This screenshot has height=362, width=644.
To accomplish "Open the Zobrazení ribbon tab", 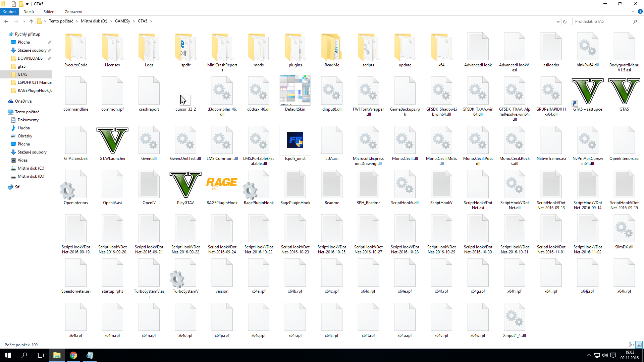I will 73,12.
